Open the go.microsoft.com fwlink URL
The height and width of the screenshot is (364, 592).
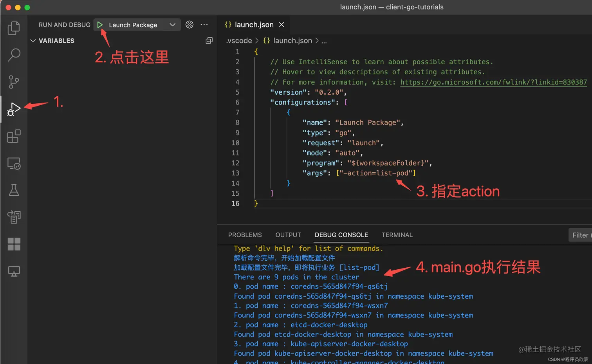(x=493, y=82)
